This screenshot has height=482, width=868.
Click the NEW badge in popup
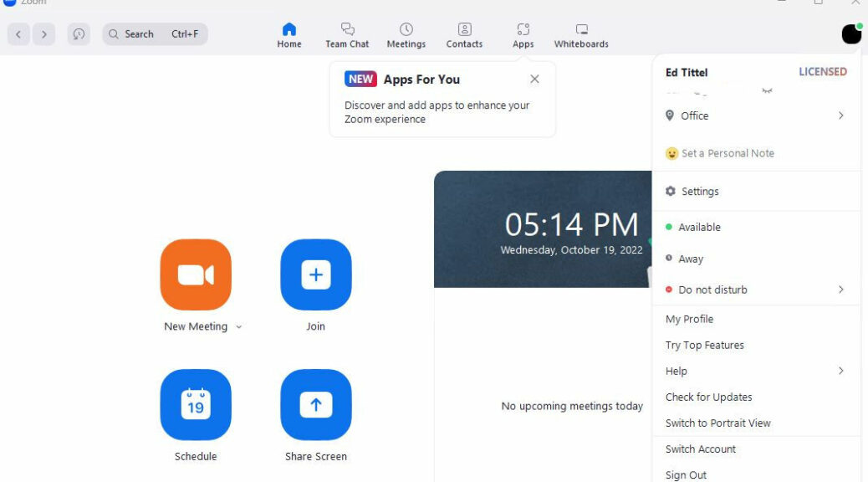(x=360, y=79)
